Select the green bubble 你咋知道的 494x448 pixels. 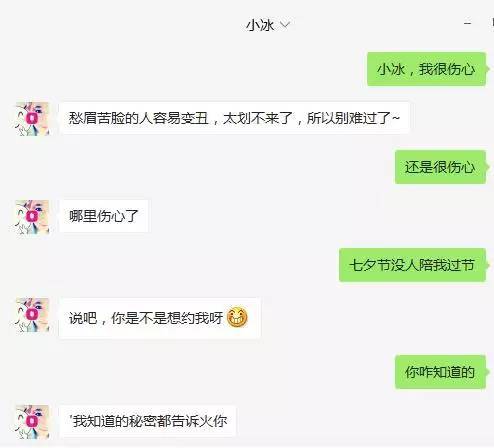click(440, 372)
